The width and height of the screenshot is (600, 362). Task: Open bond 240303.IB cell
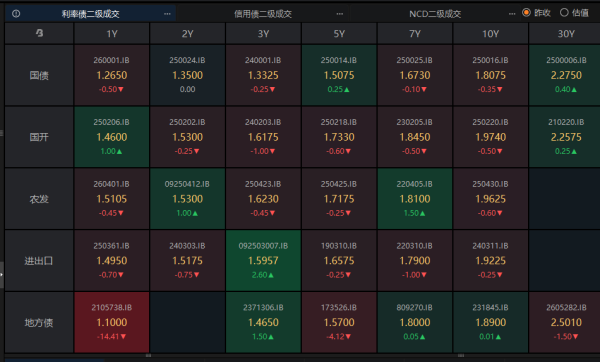188,261
